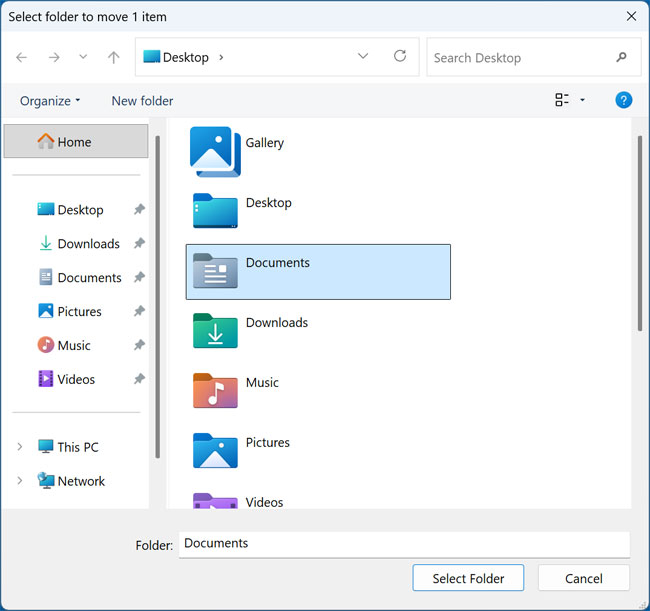This screenshot has height=611, width=650.
Task: Click the navigation pane scrollbar
Action: coord(158,296)
